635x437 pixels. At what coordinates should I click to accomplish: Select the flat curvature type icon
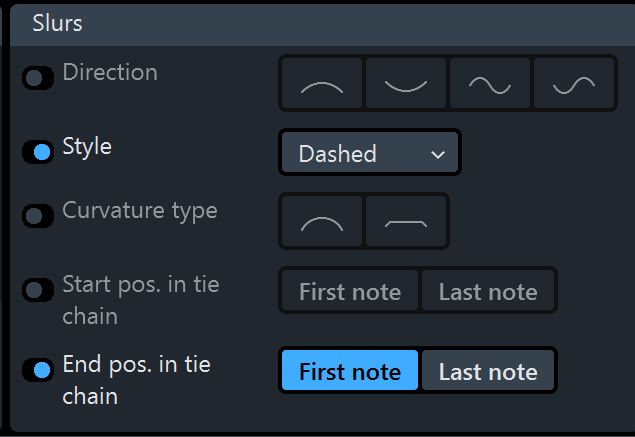click(x=406, y=221)
